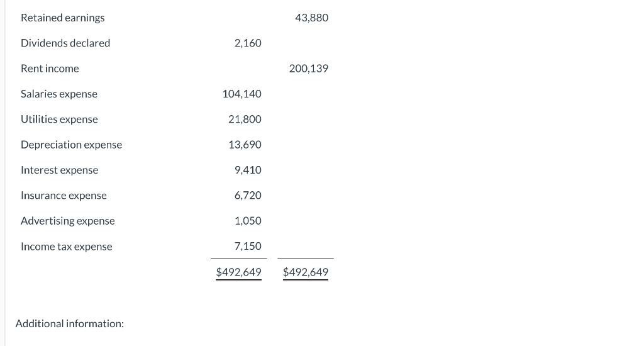
Task: Click the Dividends declared amount 2,160
Action: [248, 43]
